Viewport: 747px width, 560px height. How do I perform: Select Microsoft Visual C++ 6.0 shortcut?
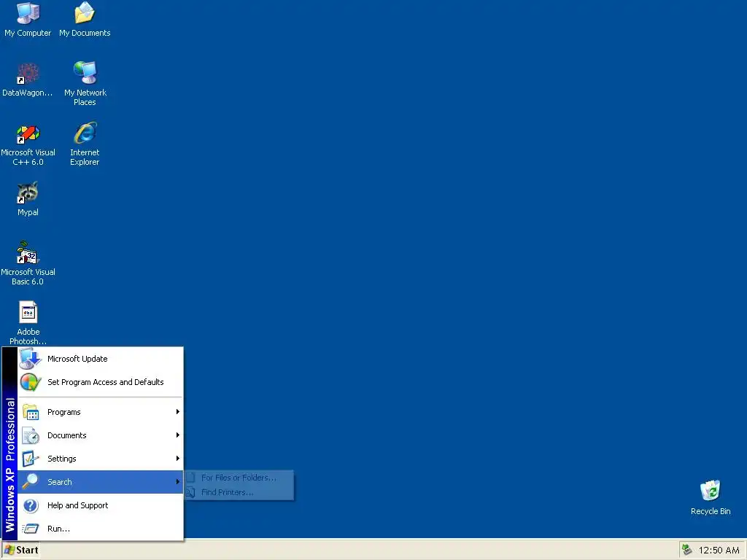tap(28, 134)
